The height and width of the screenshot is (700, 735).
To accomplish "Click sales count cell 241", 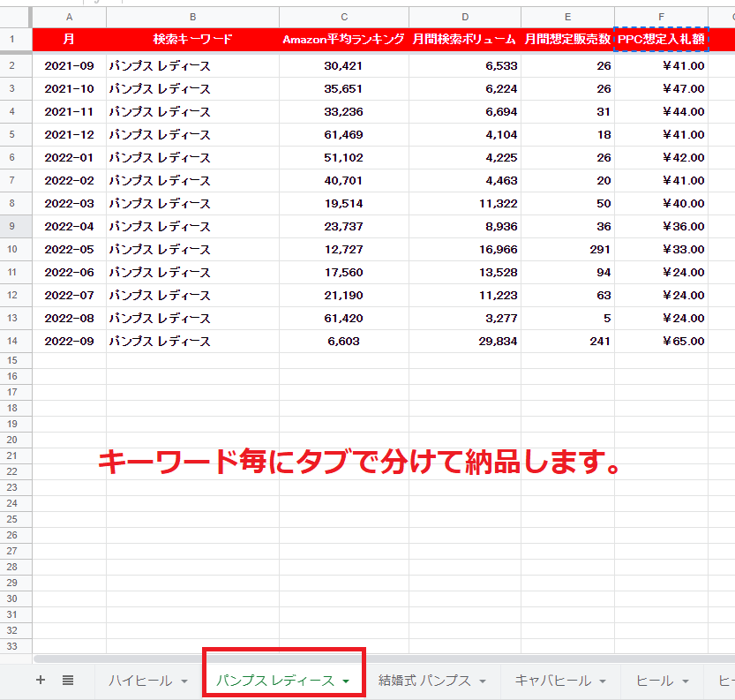I will (567, 342).
